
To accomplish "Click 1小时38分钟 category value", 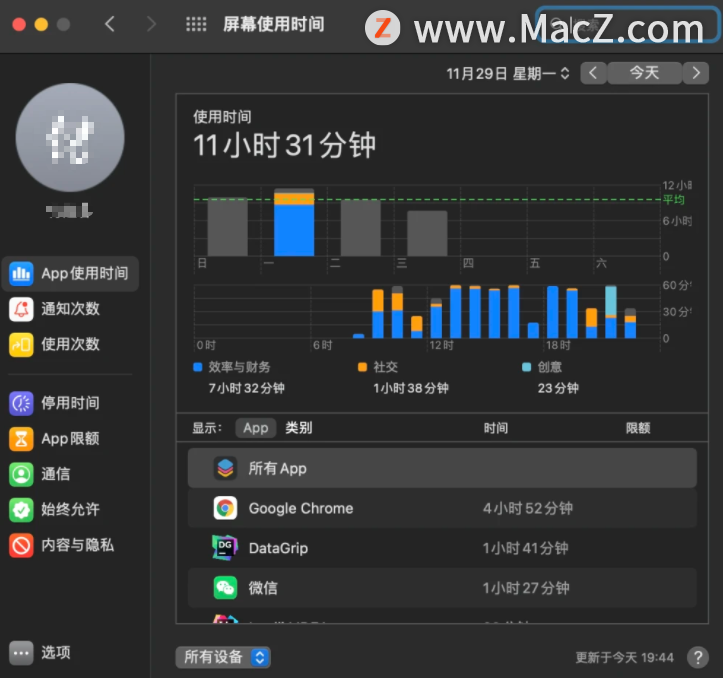I will click(410, 388).
